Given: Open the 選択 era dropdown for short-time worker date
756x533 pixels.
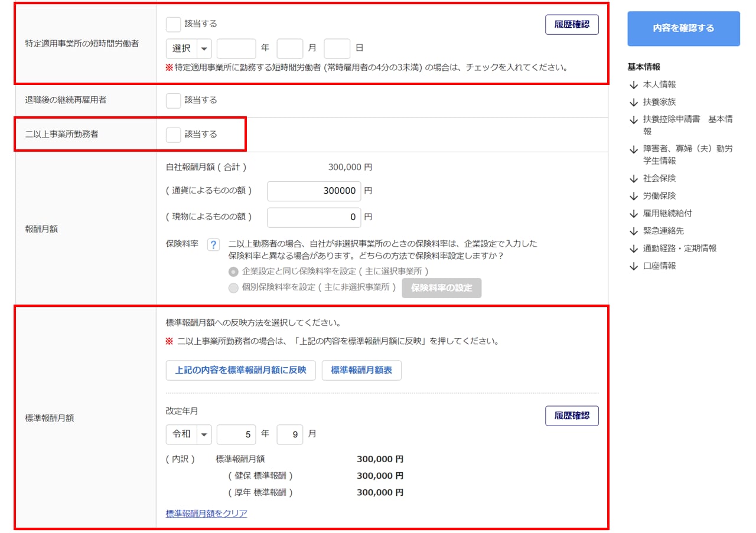Looking at the screenshot, I should (189, 49).
